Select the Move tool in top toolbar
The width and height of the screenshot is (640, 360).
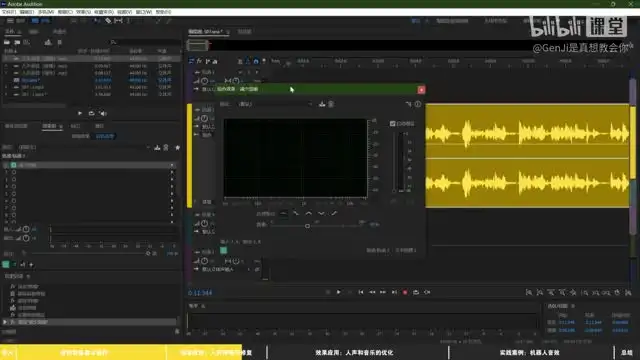[97, 20]
